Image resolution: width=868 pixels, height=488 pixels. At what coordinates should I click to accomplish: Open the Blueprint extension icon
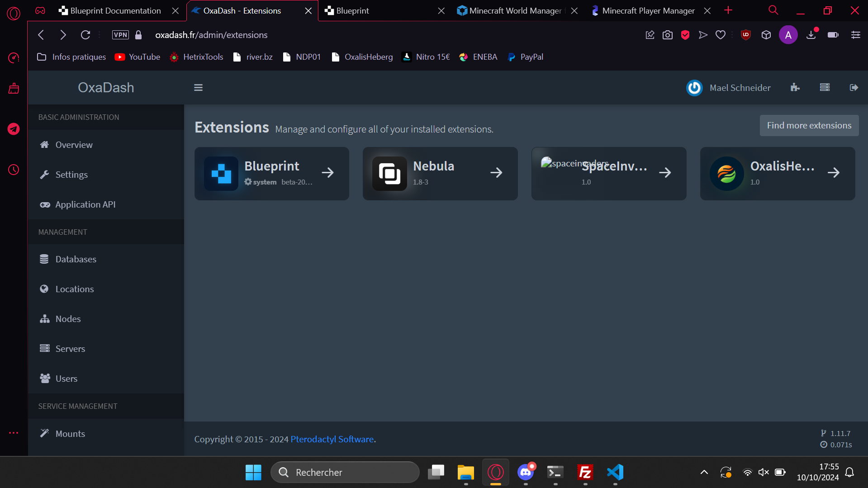221,174
